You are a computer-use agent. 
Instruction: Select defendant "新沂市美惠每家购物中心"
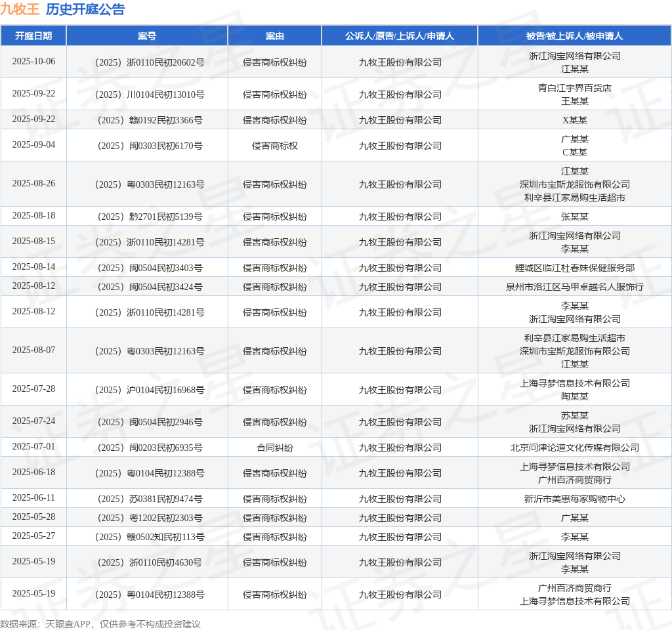(x=575, y=499)
